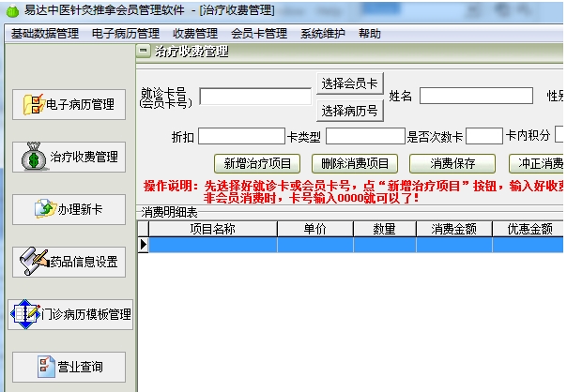The image size is (567, 392).
Task: Open 系统维护 menu
Action: (x=323, y=34)
